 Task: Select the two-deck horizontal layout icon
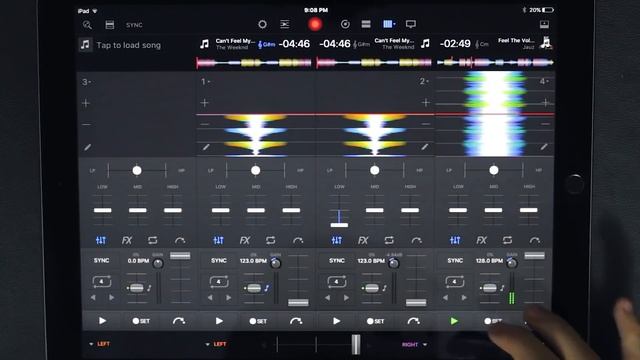tap(366, 24)
